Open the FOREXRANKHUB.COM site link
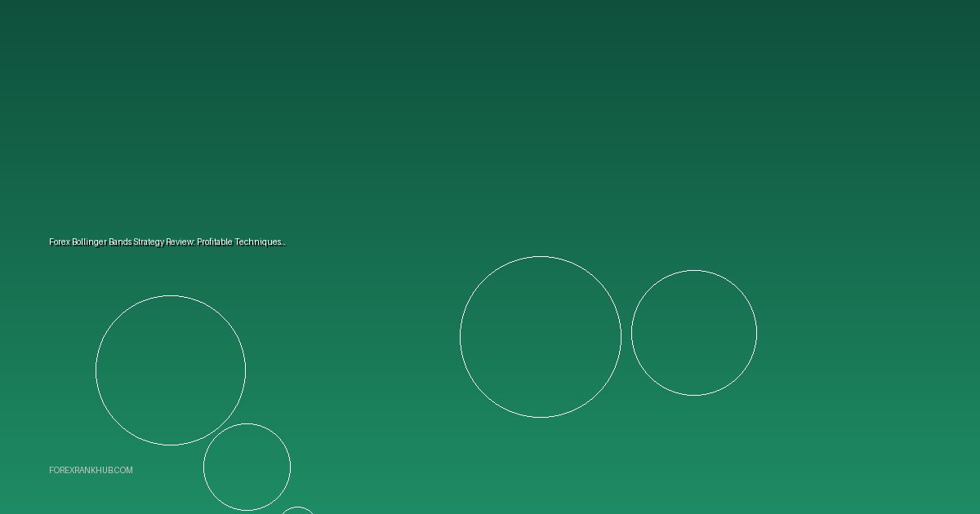Image resolution: width=980 pixels, height=514 pixels. (91, 471)
